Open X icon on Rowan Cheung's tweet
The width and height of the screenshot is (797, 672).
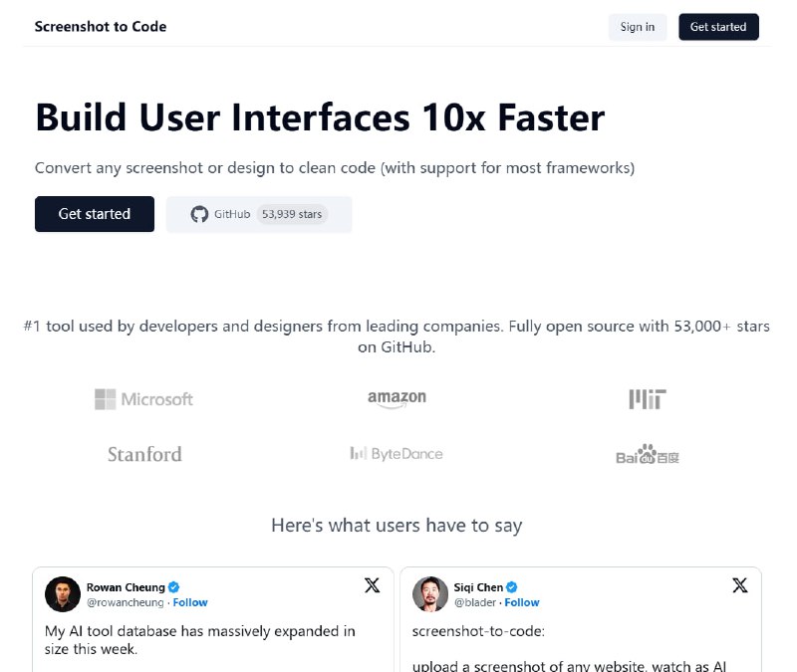[x=372, y=585]
